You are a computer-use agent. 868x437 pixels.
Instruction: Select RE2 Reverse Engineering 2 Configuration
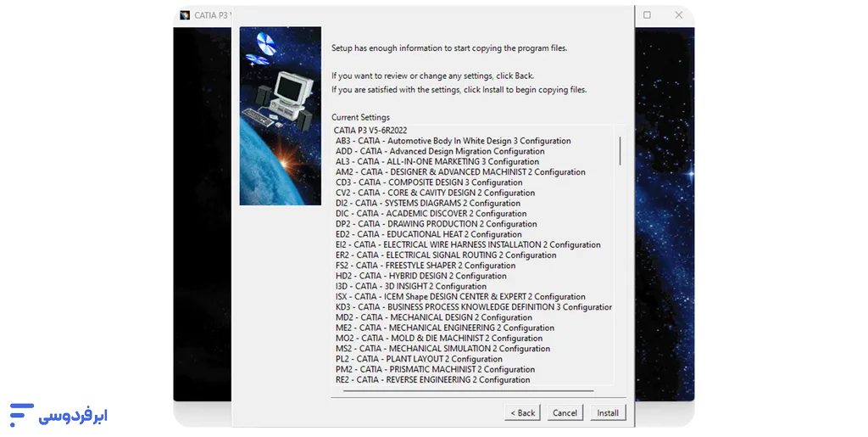(x=432, y=380)
